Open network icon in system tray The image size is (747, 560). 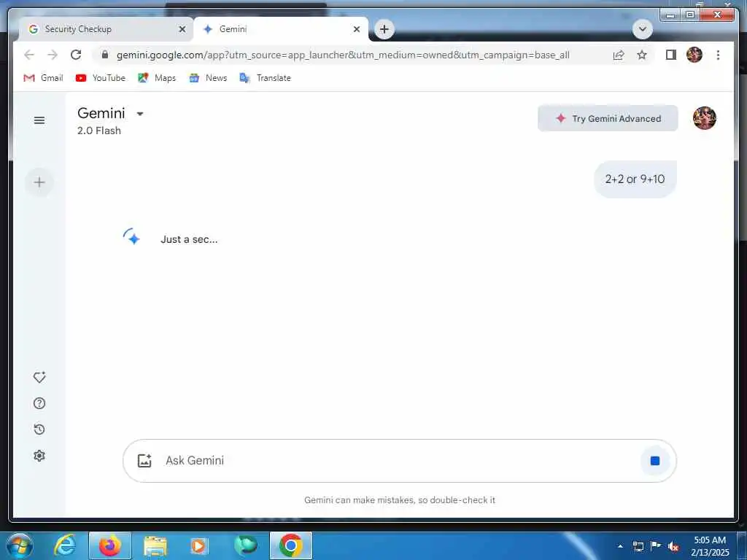pos(638,546)
